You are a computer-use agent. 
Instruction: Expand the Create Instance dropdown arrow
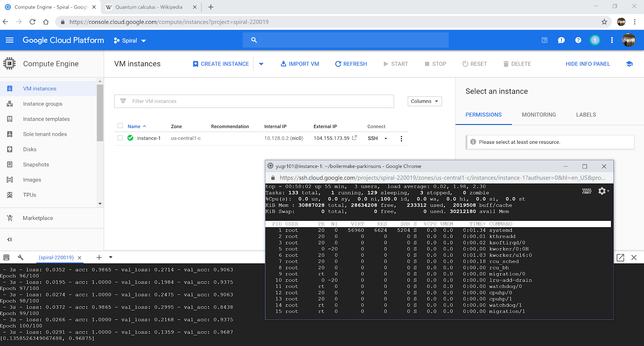261,64
